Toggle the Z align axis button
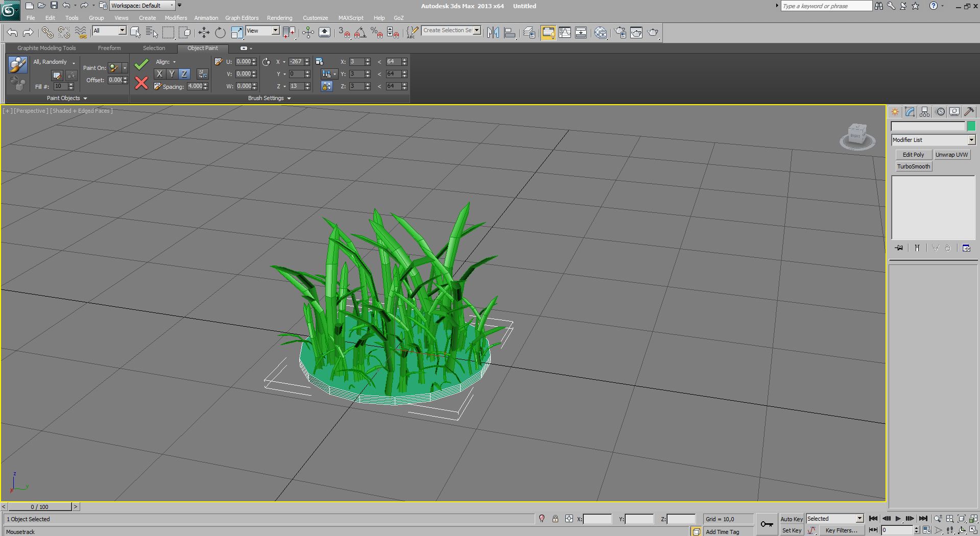The width and height of the screenshot is (980, 536). click(x=184, y=74)
